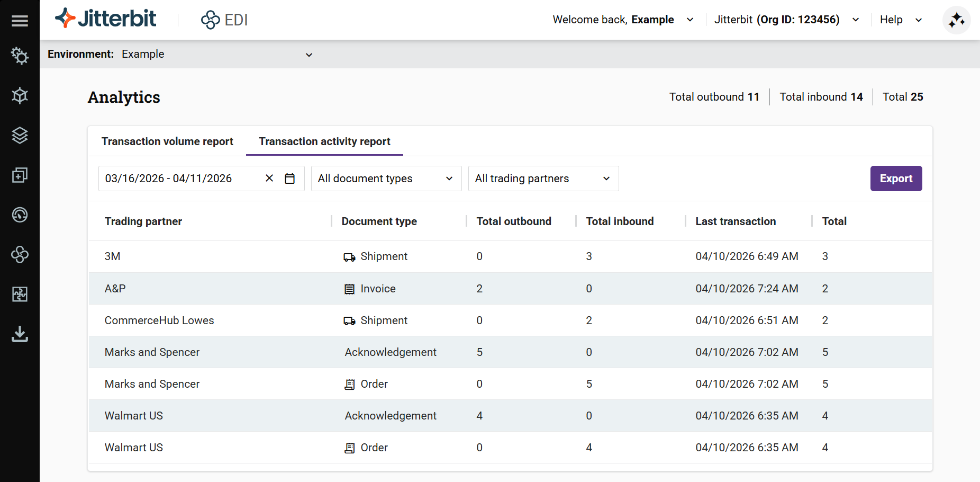This screenshot has width=980, height=482.
Task: Click Acknowledgement in the Marks and Spencer row
Action: click(x=391, y=352)
